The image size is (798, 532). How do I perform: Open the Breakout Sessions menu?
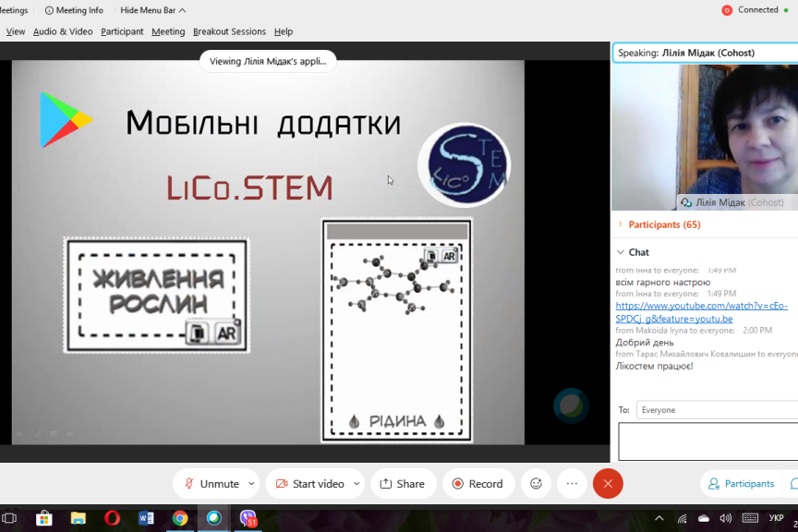[x=229, y=31]
